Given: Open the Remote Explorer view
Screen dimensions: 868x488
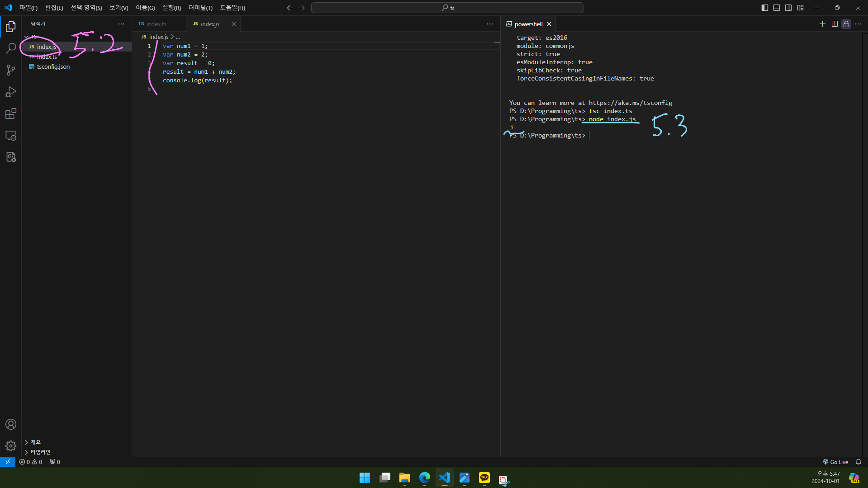Looking at the screenshot, I should pos(11,135).
